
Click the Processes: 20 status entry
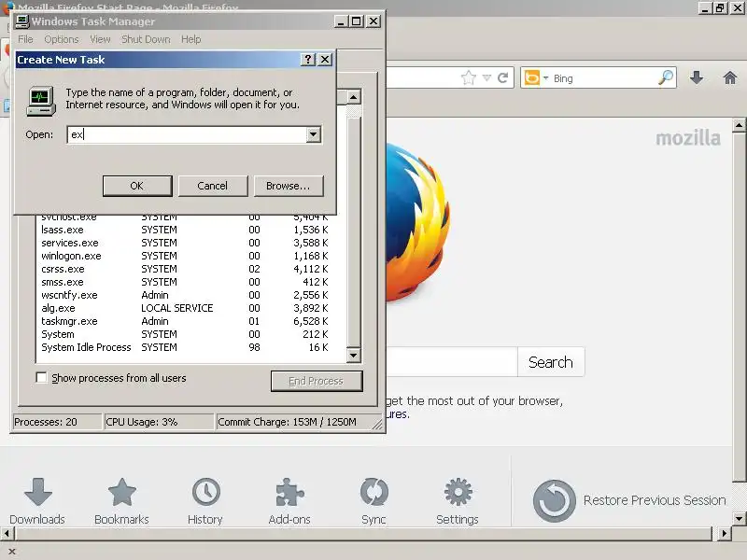coord(57,422)
